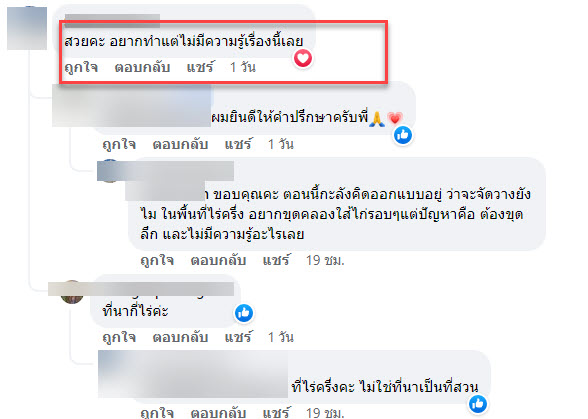This screenshot has height=419, width=588.
Task: Share the ผมยินดีให้คำปรึกษาครับพี่ reply
Action: tap(238, 144)
